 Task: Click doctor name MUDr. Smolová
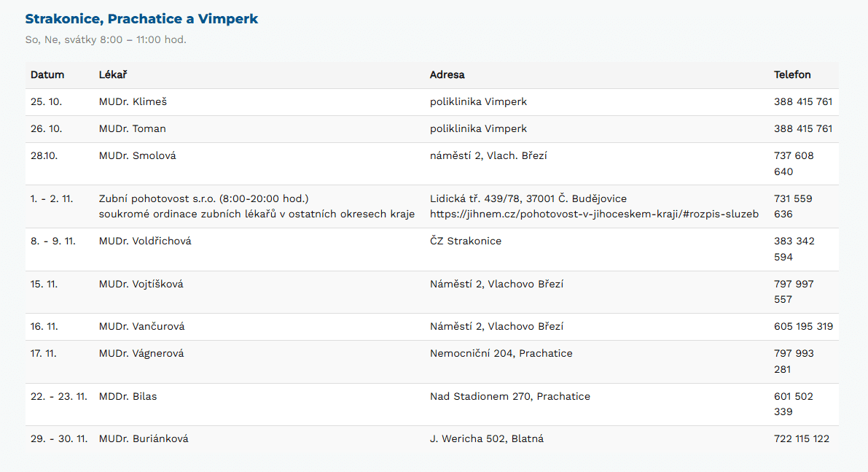click(137, 156)
